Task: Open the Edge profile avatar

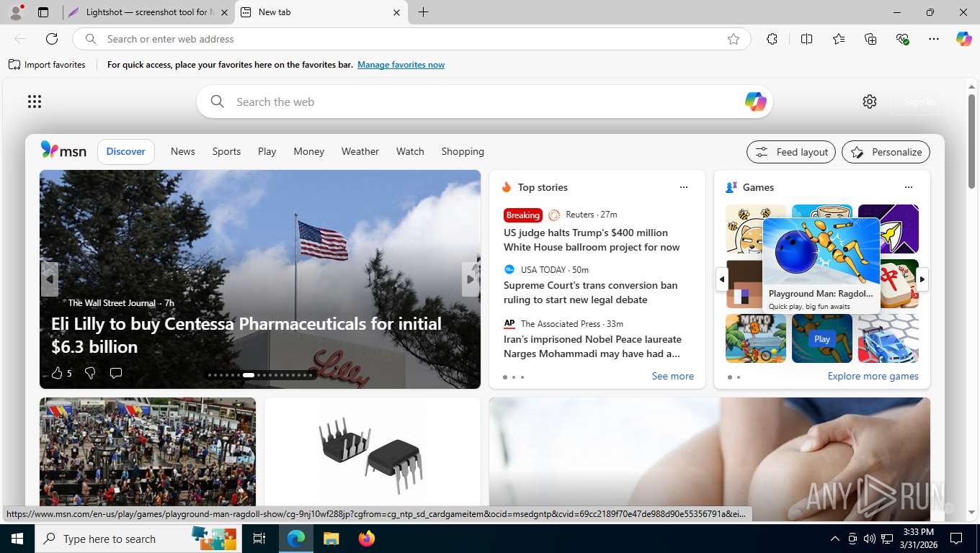Action: 15,12
